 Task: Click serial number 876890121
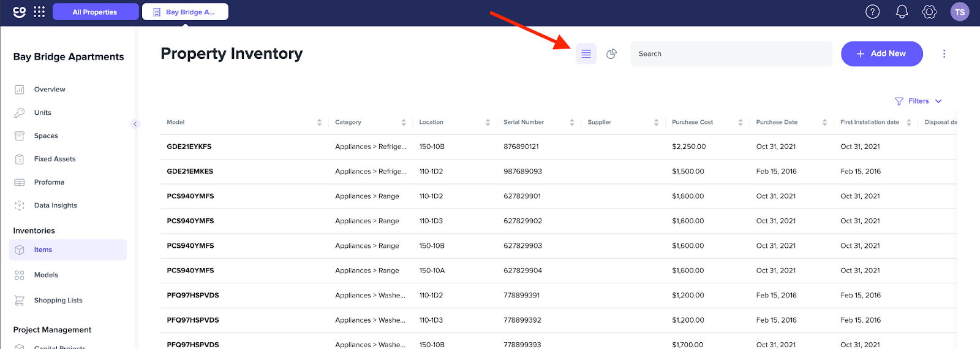521,147
